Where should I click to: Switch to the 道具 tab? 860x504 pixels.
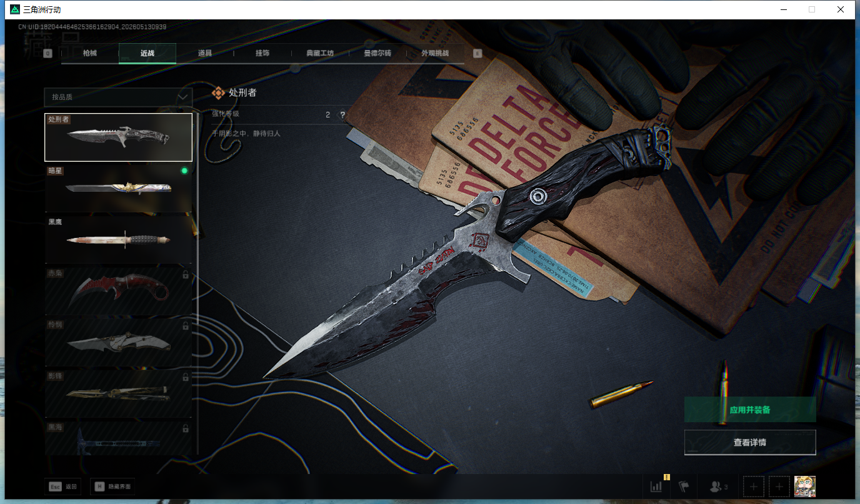click(x=205, y=53)
